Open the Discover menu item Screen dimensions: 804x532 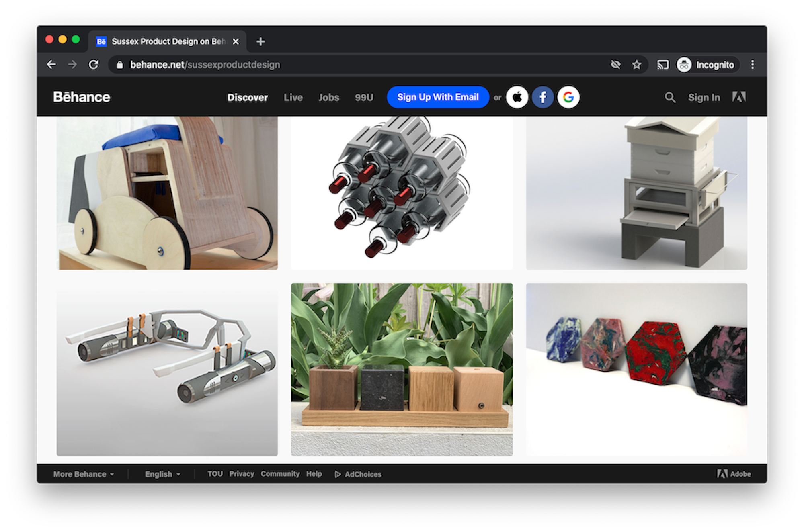tap(248, 98)
